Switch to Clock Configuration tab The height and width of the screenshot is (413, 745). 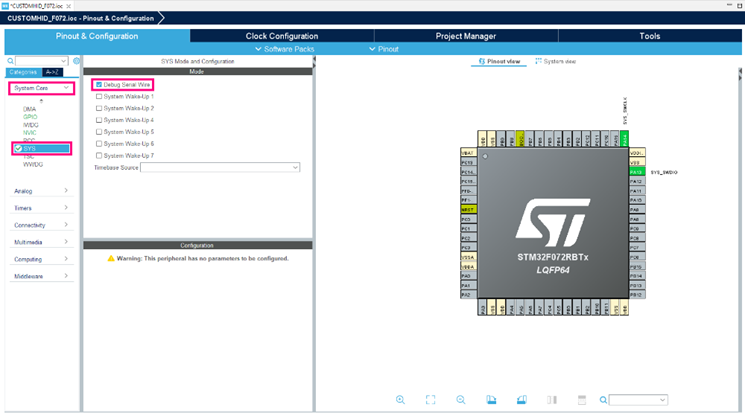[x=282, y=36]
